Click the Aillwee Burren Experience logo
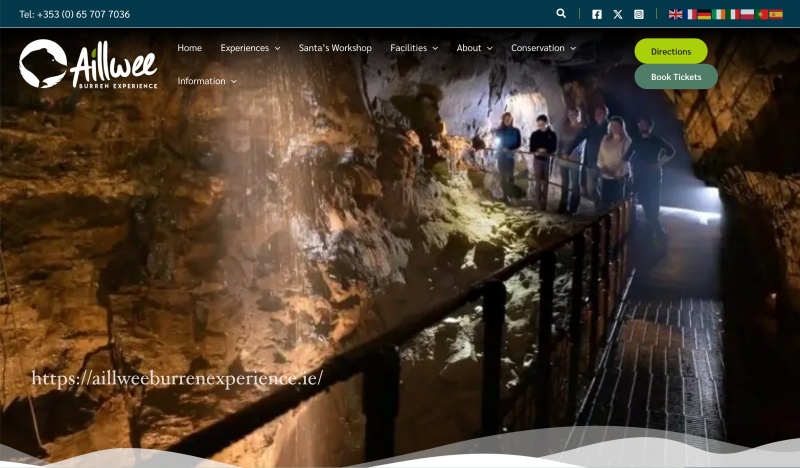 click(x=88, y=64)
